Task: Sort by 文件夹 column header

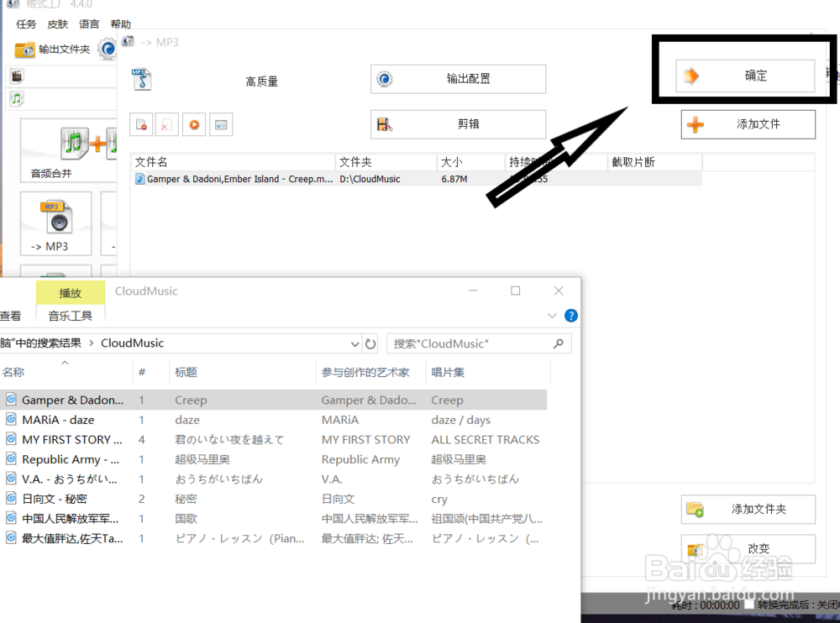Action: tap(386, 162)
